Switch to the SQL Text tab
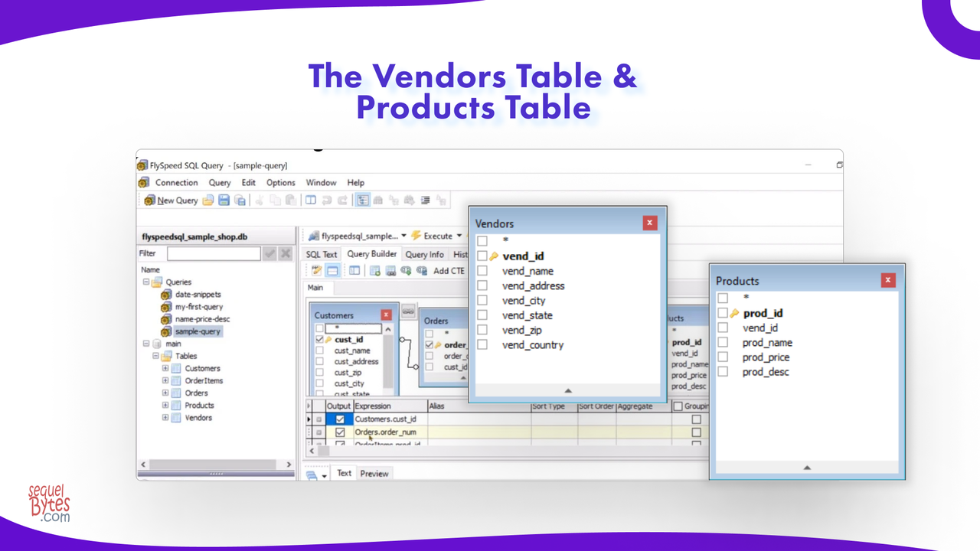The width and height of the screenshot is (980, 551). click(322, 254)
